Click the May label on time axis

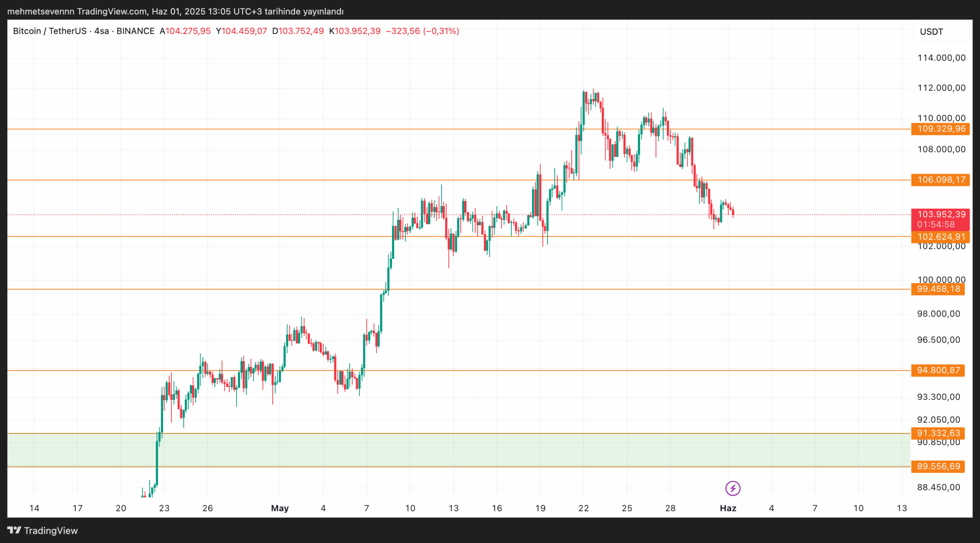pos(279,508)
